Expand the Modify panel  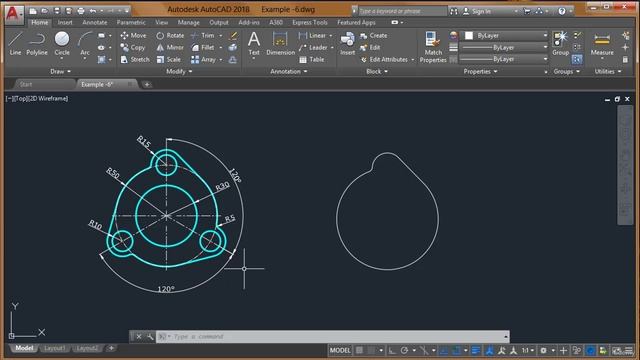[179, 71]
